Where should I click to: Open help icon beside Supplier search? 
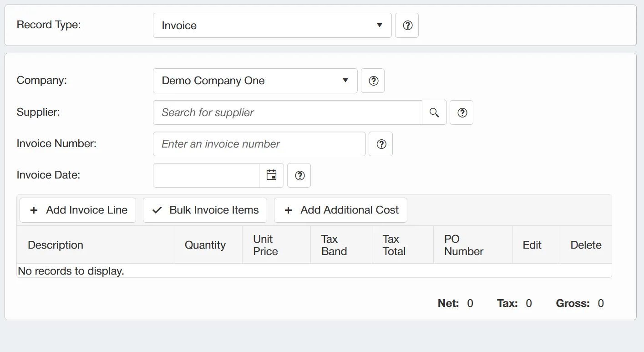click(461, 112)
